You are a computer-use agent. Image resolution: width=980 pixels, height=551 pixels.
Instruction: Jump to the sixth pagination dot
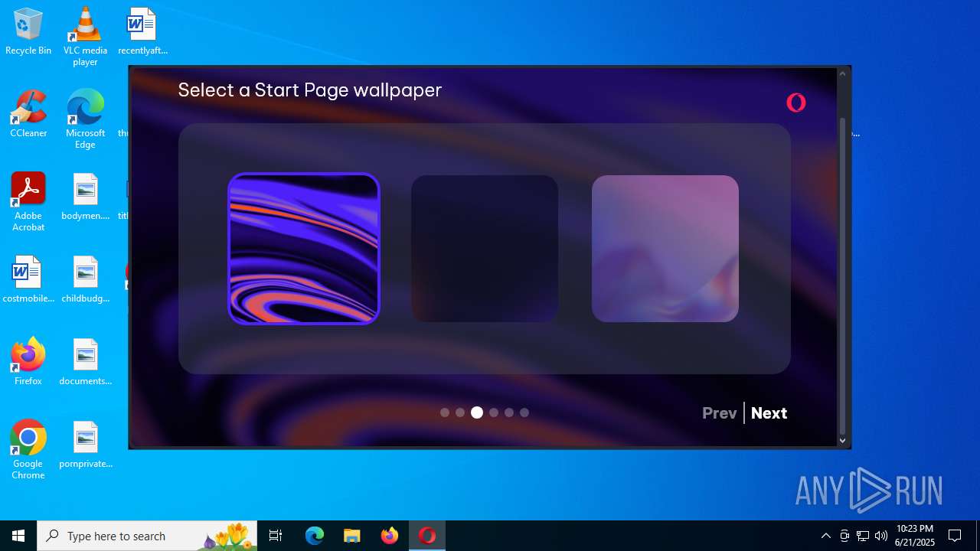[x=524, y=412]
